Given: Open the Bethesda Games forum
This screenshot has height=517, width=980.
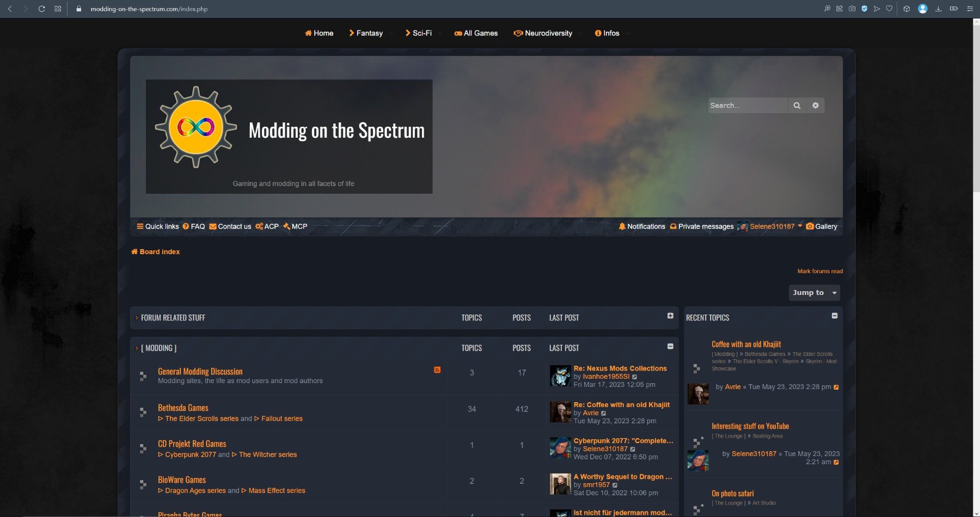Looking at the screenshot, I should 183,408.
